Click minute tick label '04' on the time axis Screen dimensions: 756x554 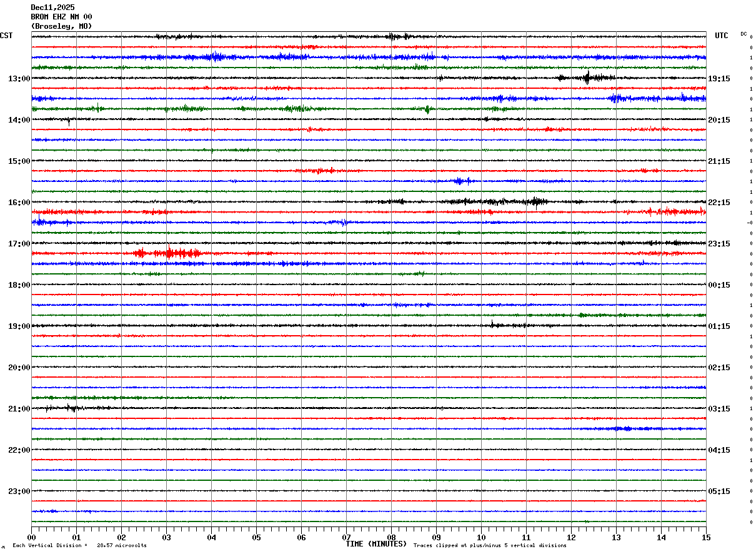[212, 537]
